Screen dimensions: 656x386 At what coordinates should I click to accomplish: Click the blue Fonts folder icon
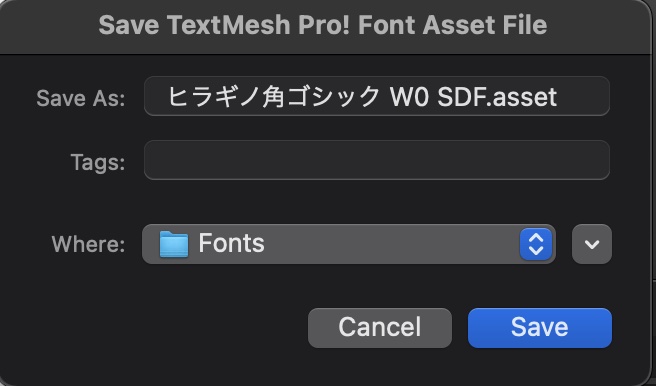point(174,244)
